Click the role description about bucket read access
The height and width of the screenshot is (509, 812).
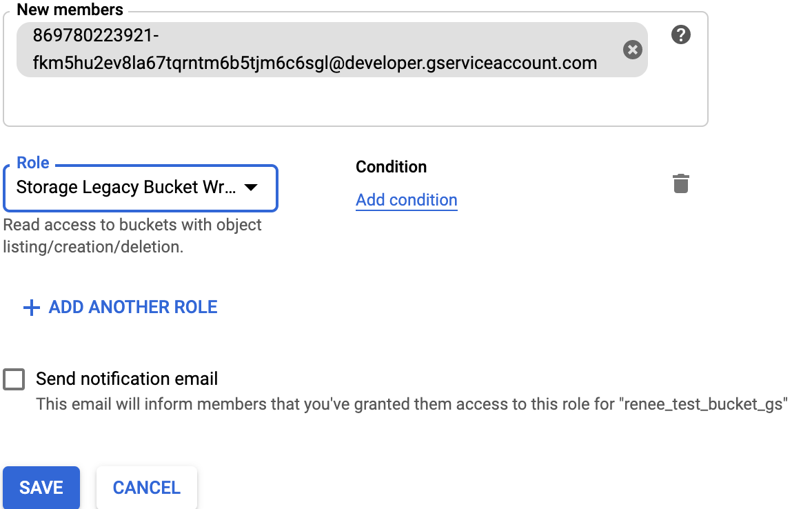point(132,235)
